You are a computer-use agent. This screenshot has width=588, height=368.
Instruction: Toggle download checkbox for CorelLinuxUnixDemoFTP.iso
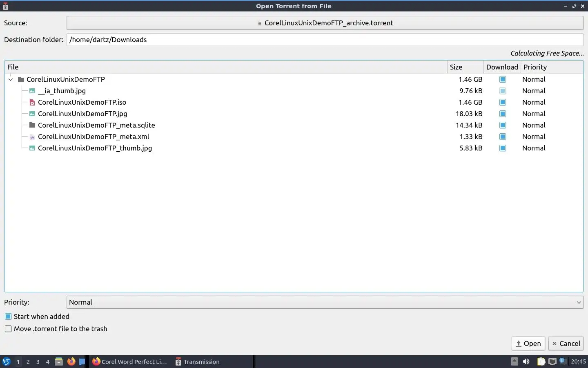[x=503, y=102]
